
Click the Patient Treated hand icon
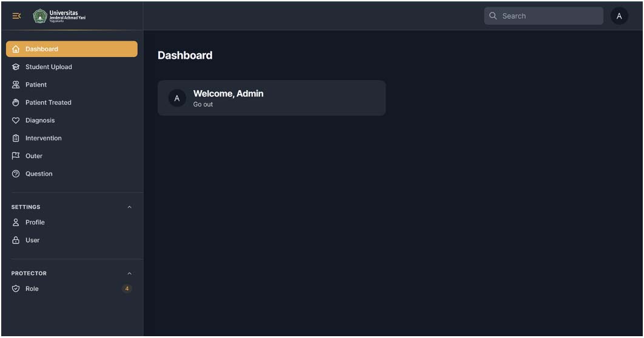[16, 103]
